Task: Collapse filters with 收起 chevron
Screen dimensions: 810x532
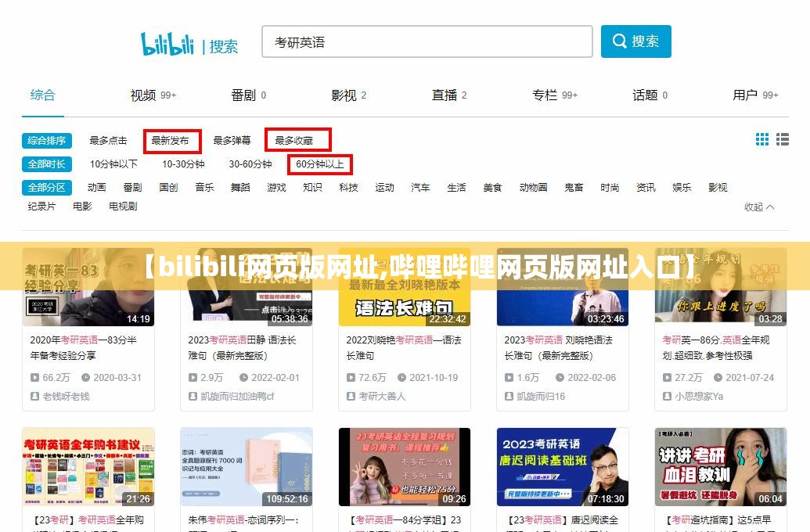Action: point(759,207)
